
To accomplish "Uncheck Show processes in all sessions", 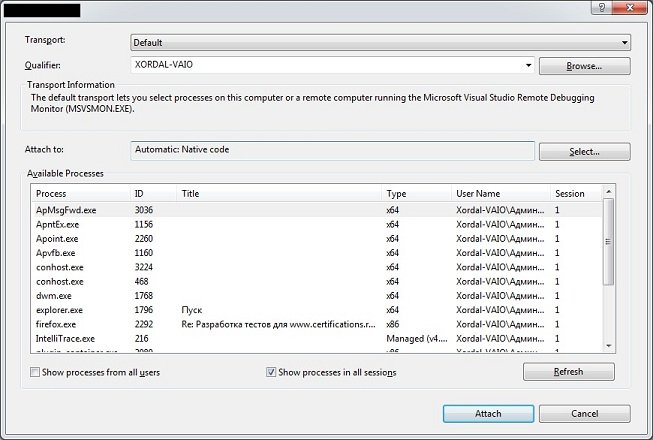I will (x=271, y=372).
